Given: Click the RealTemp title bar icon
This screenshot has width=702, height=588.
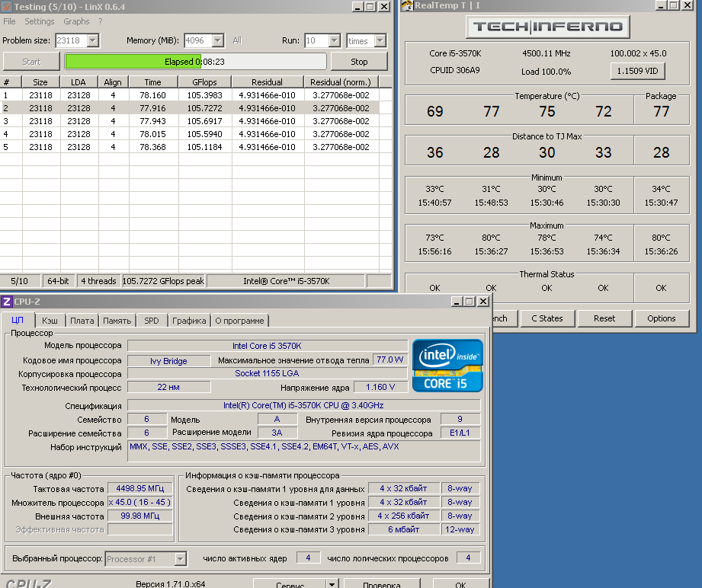Looking at the screenshot, I should (x=407, y=5).
